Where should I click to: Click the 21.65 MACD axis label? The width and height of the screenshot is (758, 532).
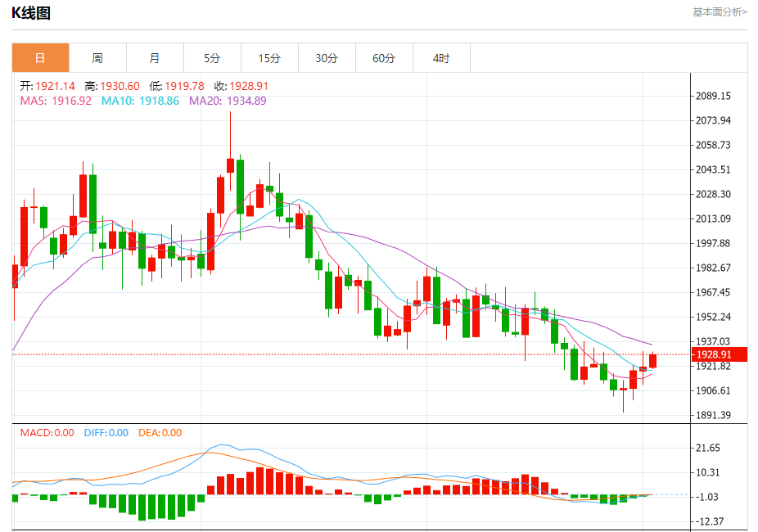[x=708, y=448]
